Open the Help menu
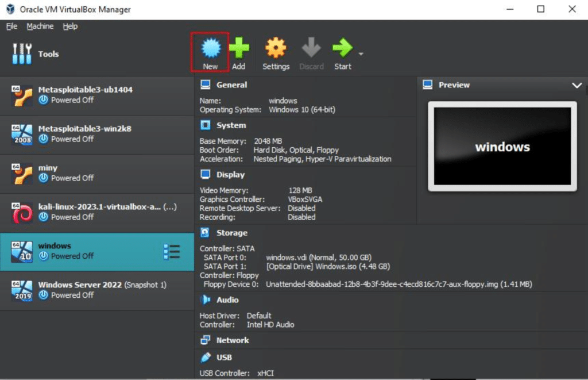This screenshot has height=380, width=588. (x=70, y=26)
